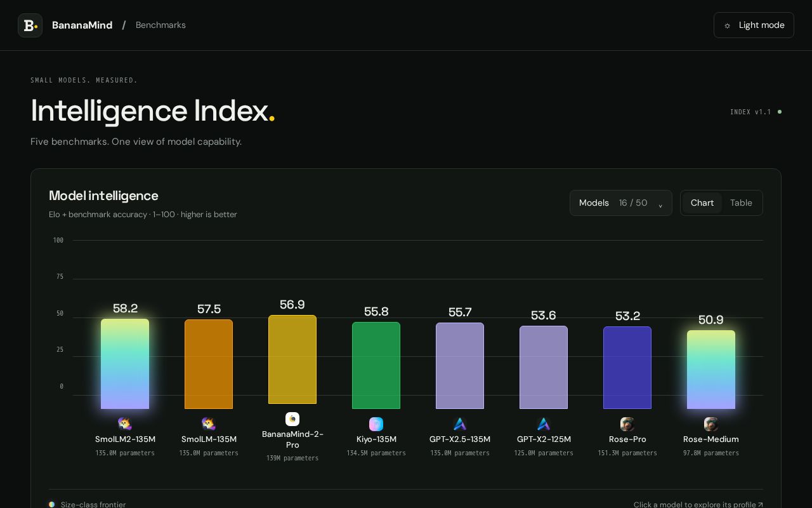
Task: Click the 134.5M parameters text
Action: point(376,453)
